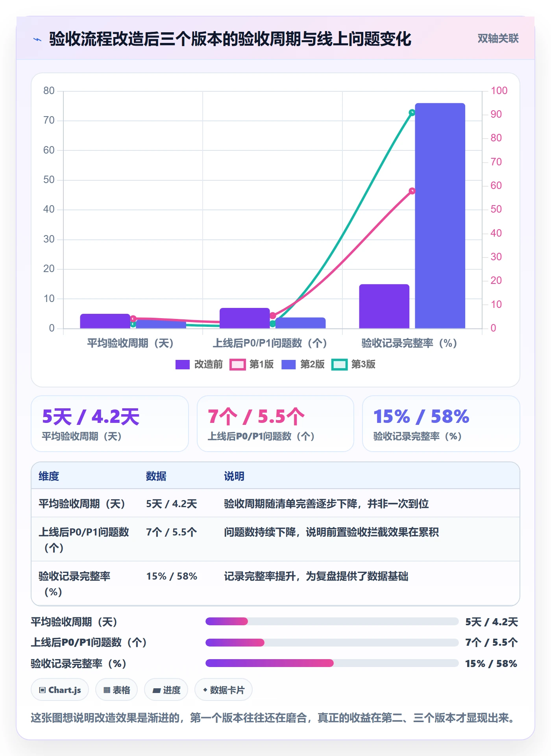
Task: Select the 进度 tag chip
Action: 166,690
